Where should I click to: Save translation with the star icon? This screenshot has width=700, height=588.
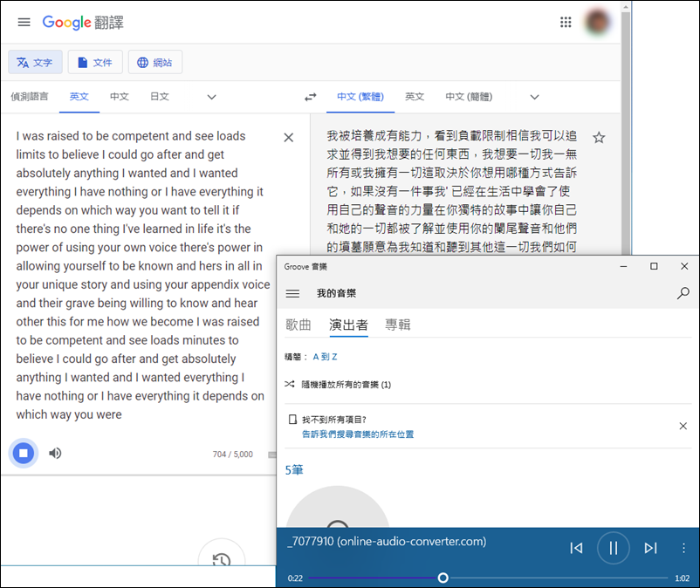point(599,138)
